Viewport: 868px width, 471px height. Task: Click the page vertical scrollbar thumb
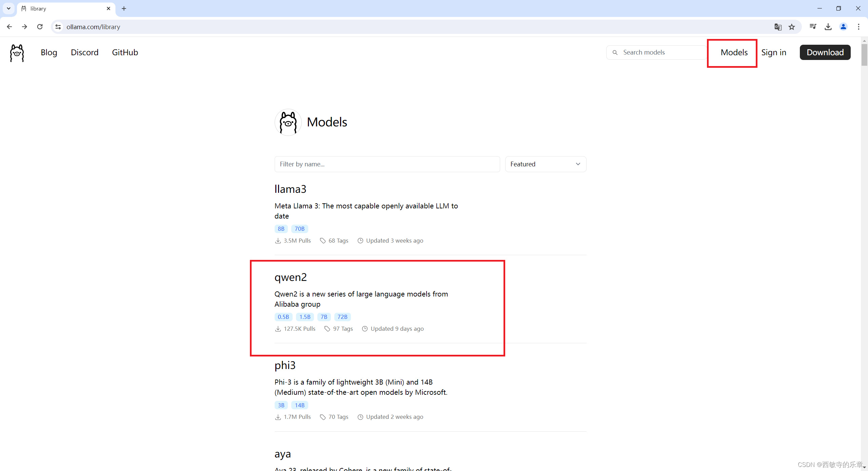864,54
